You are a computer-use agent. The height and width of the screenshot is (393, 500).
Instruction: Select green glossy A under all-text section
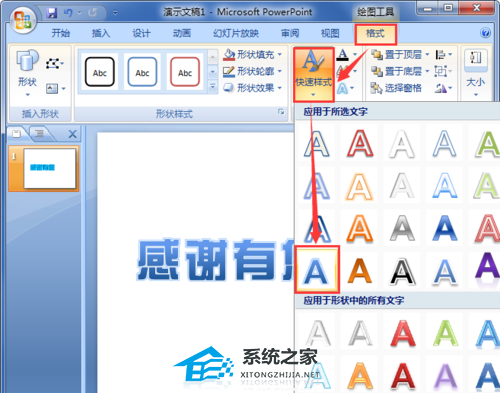[445, 333]
